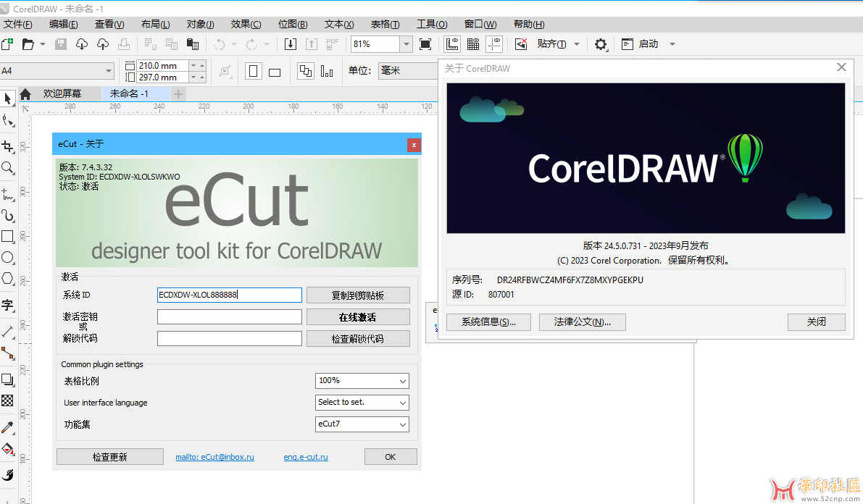863x504 pixels.
Task: Open the 效果 menu
Action: pos(246,24)
